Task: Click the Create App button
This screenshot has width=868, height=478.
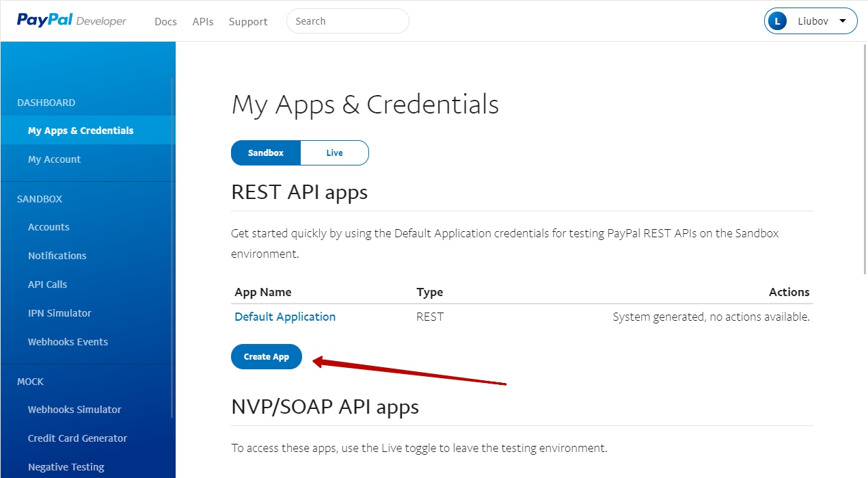Action: tap(266, 356)
